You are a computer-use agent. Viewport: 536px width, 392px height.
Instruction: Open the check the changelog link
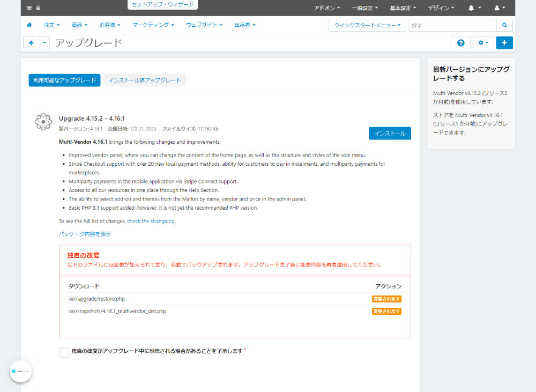point(151,221)
